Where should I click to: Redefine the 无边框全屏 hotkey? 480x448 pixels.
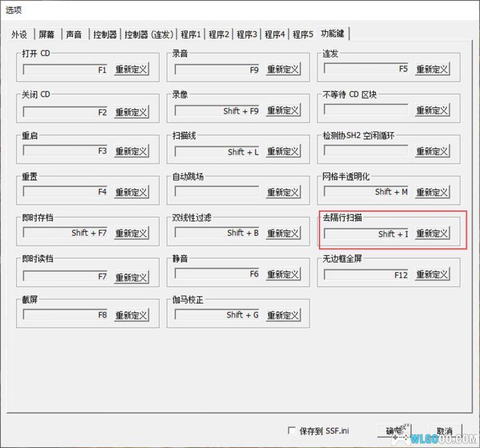433,274
